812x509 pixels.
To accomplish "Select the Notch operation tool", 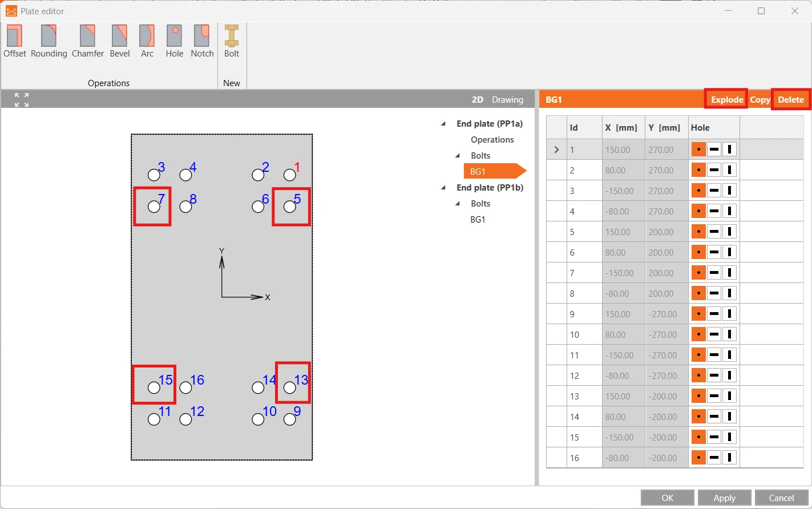I will click(202, 41).
